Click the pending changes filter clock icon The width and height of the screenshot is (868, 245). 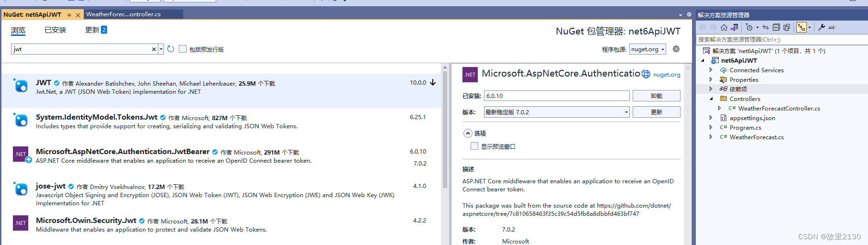coord(749,27)
